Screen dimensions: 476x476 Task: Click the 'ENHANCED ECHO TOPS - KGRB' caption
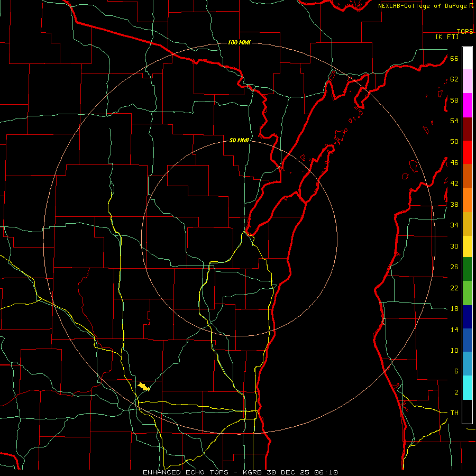pyautogui.click(x=204, y=472)
